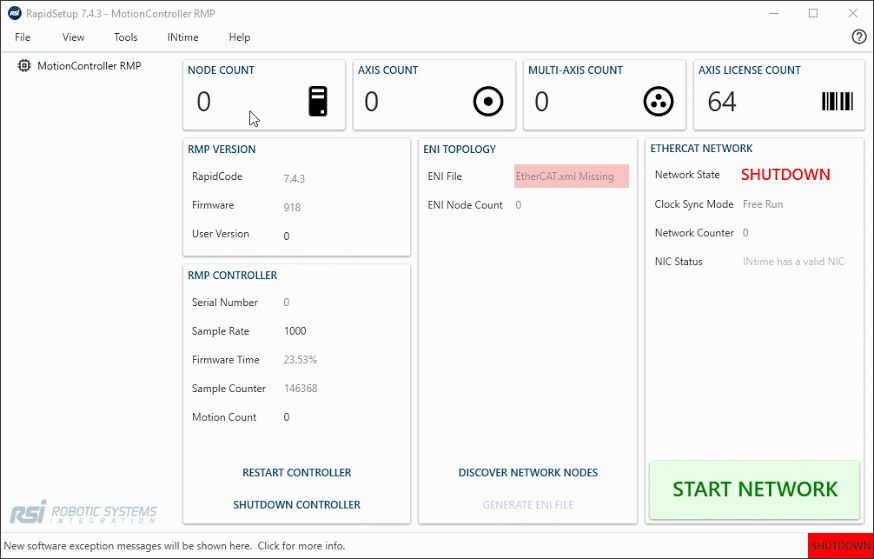Select MotionController RMP tree node
874x559 pixels.
(89, 66)
